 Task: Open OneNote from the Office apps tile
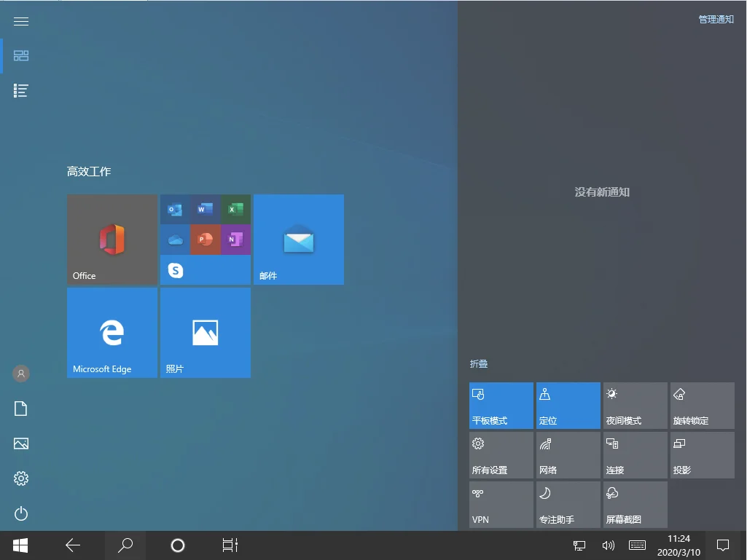coord(236,240)
